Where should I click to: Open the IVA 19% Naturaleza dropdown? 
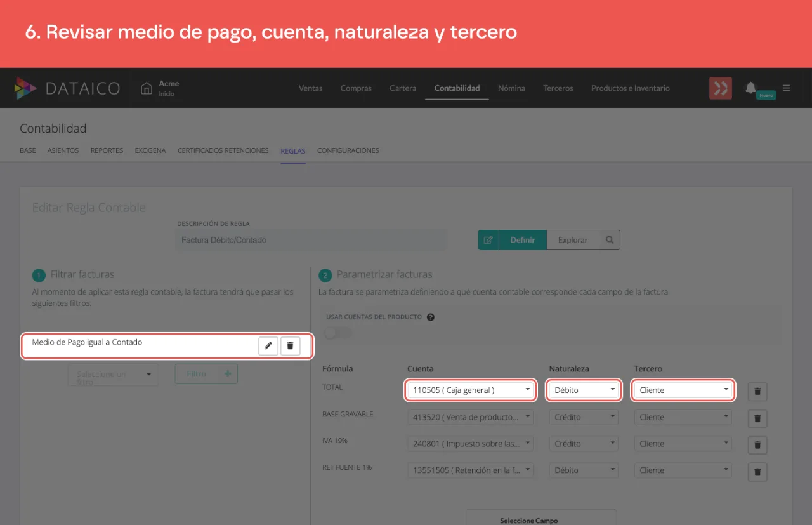click(584, 444)
